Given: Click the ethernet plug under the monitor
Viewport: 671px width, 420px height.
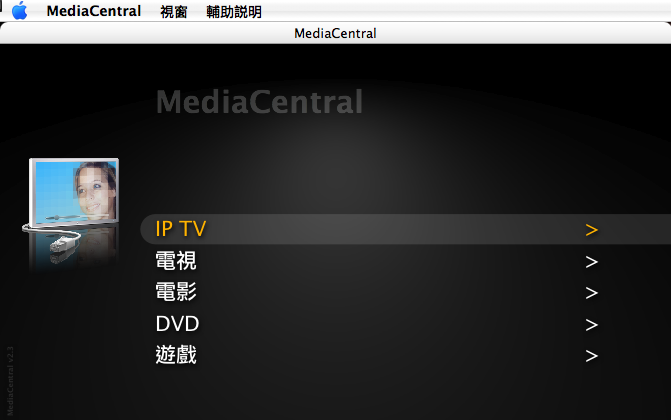Looking at the screenshot, I should point(64,243).
